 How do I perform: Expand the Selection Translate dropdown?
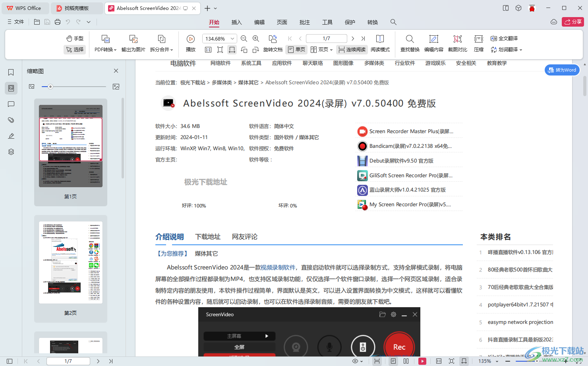pos(521,50)
